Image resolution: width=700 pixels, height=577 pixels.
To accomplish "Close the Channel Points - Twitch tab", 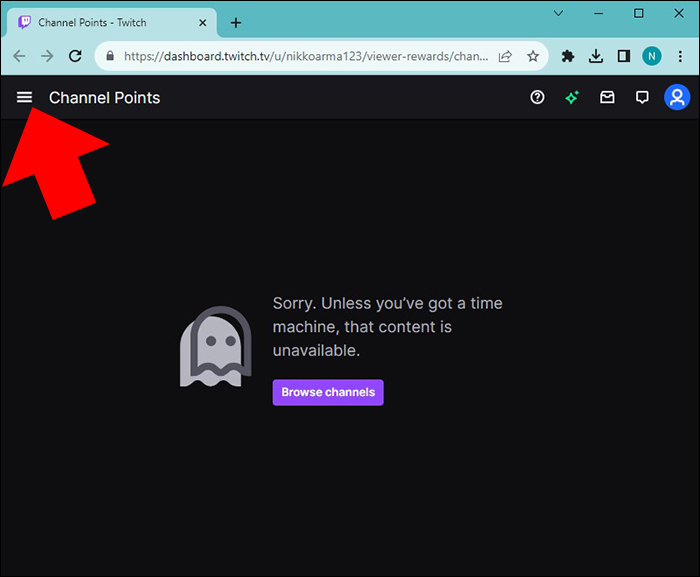I will tap(203, 23).
